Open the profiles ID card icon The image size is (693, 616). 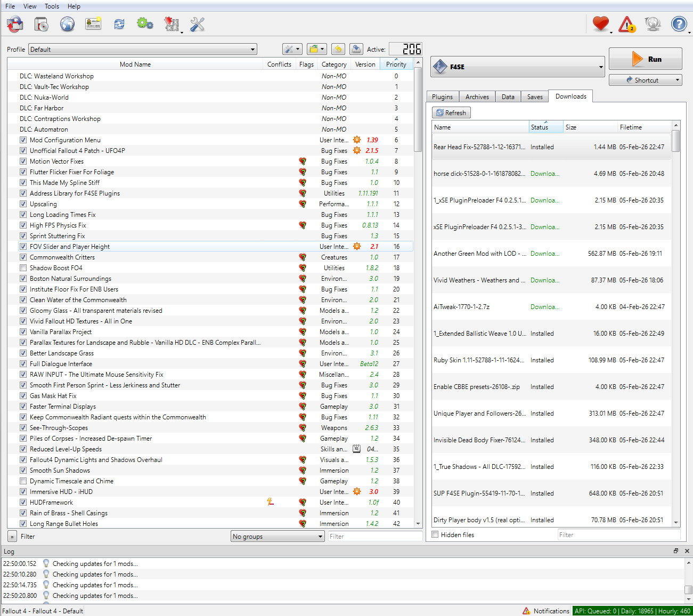[x=93, y=24]
